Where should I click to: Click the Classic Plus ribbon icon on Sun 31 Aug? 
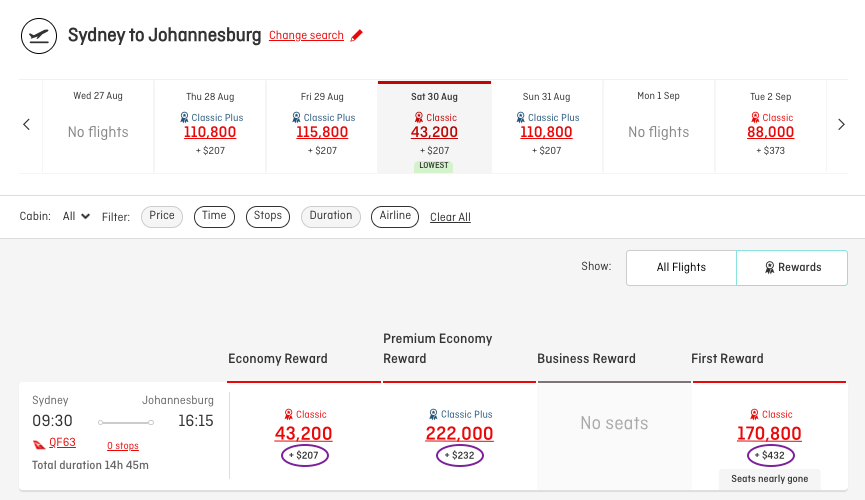521,118
